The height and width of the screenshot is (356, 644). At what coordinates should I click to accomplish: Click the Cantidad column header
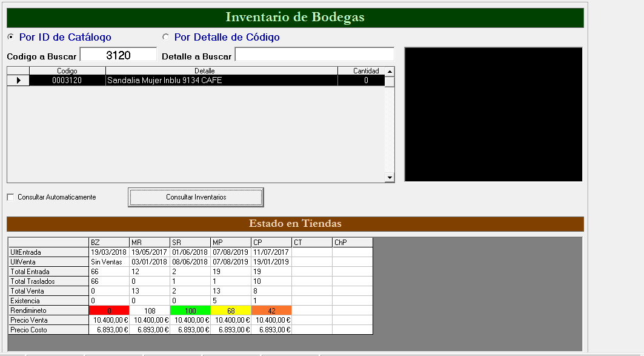tap(366, 71)
